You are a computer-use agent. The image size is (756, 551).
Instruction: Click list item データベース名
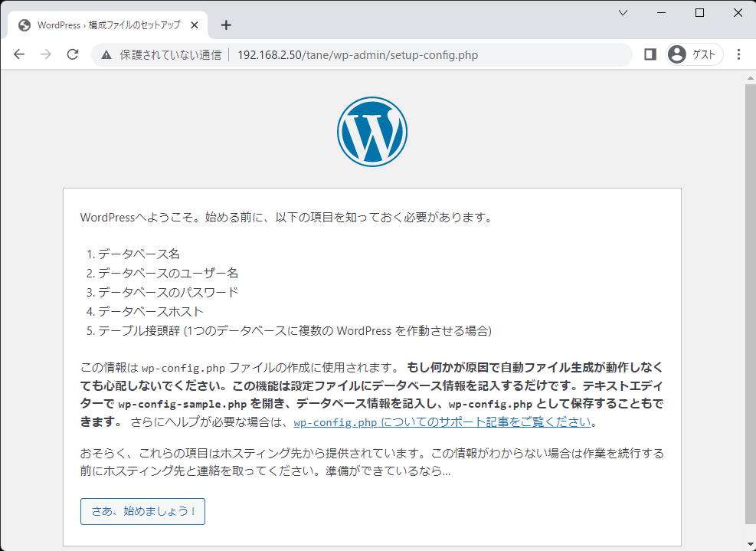click(139, 254)
